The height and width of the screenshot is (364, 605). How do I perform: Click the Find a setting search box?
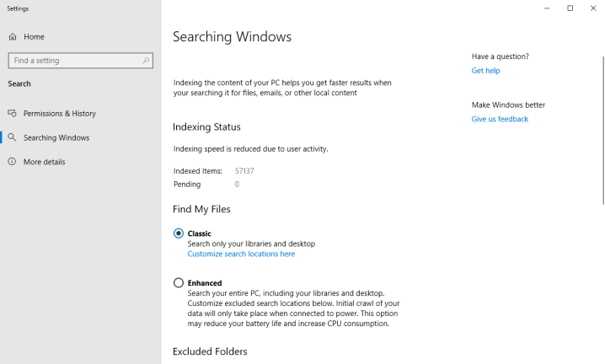(81, 61)
